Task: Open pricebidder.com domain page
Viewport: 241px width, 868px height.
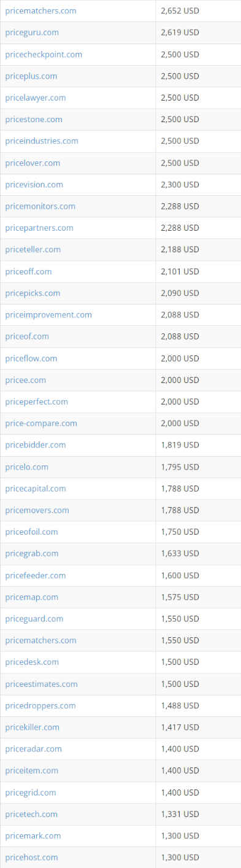Action: 36,444
